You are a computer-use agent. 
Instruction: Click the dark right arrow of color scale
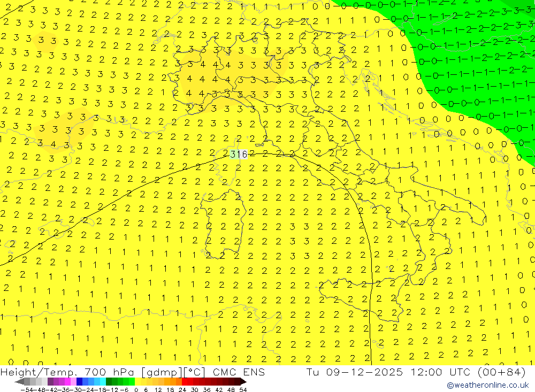(243, 382)
